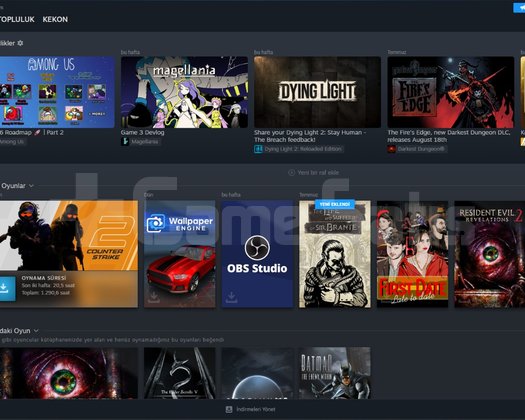Viewport: 525px width, 420px height.
Task: Click the 'İndirmeleri Yönet' link
Action: point(256,409)
